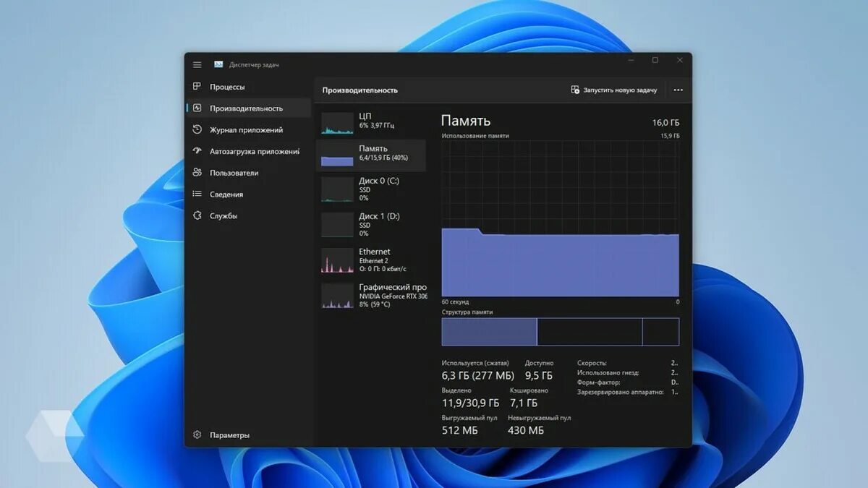
Task: Maximize the Task Manager window
Action: [655, 61]
